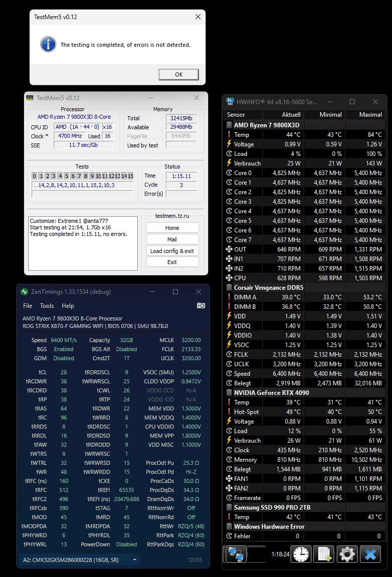Open the Help menu in ZenTimings

[68, 306]
